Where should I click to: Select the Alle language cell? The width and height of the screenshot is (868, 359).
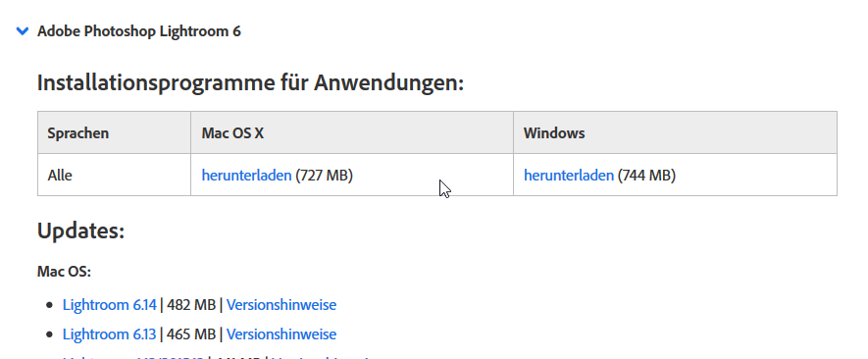click(x=60, y=175)
